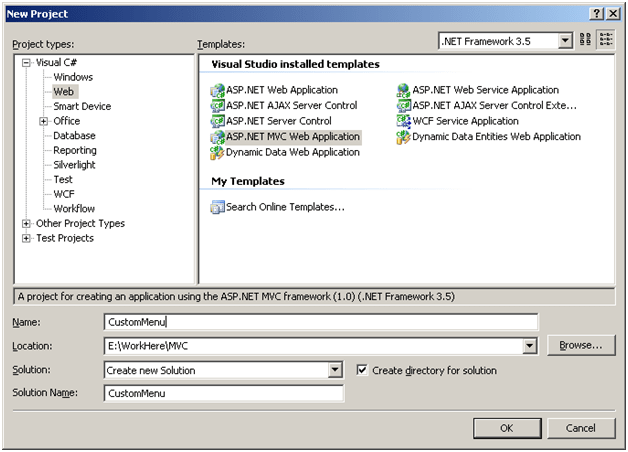Image resolution: width=628 pixels, height=452 pixels.
Task: Choose the ASP.NET Server Control template icon
Action: click(x=217, y=121)
